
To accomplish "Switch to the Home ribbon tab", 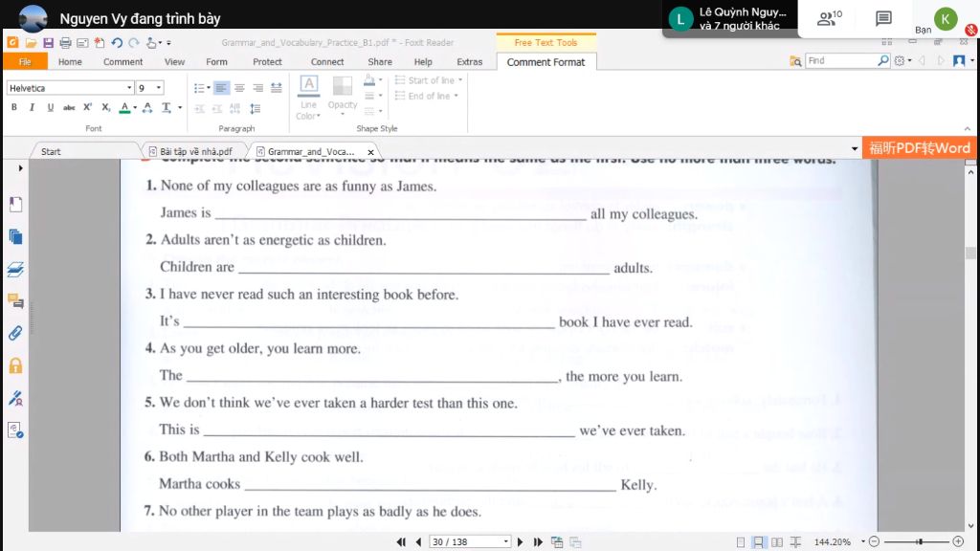I will [x=70, y=62].
